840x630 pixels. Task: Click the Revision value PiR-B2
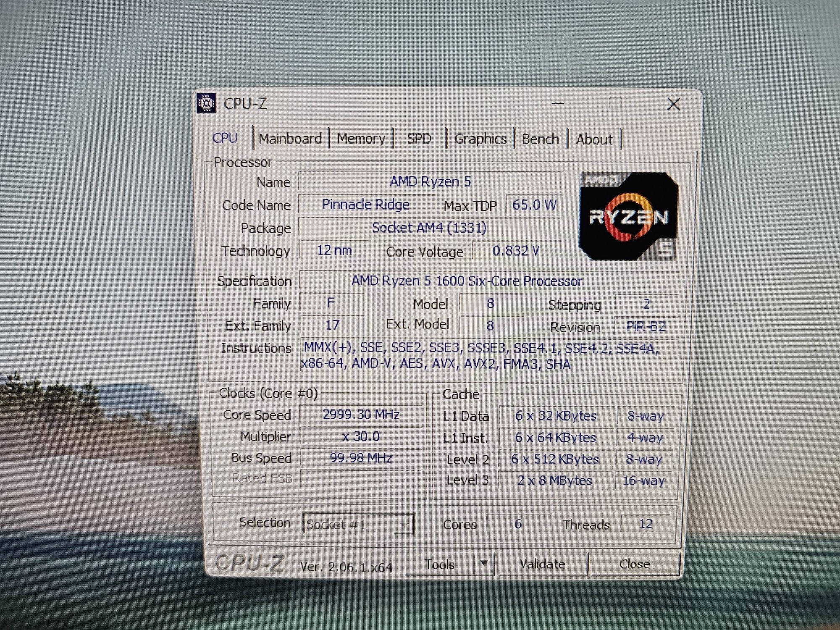click(646, 326)
